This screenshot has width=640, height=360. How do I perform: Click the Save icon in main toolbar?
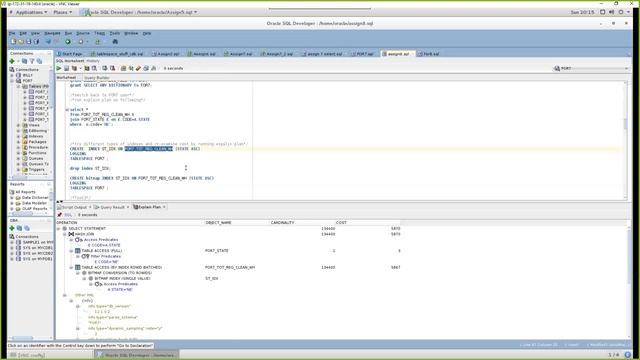(29, 42)
